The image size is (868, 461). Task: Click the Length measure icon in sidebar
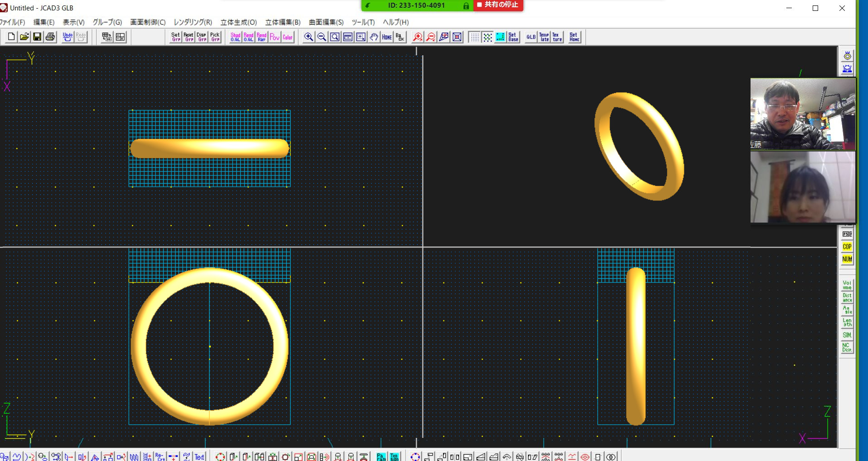click(x=847, y=322)
